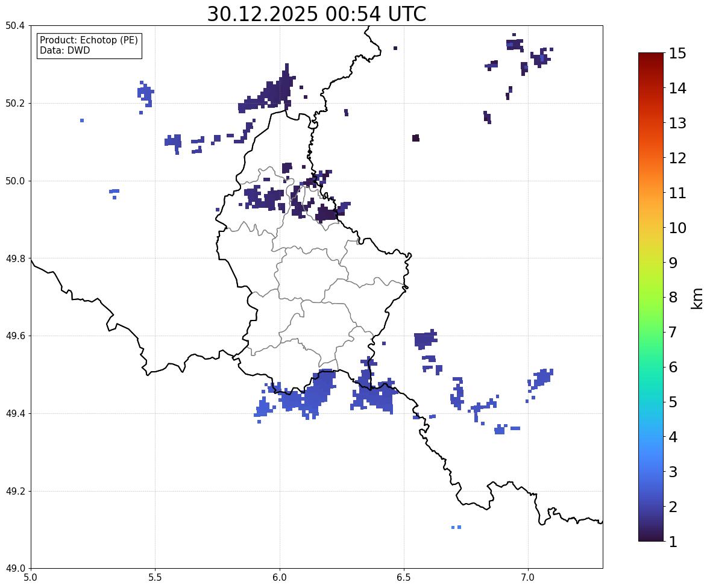The height and width of the screenshot is (588, 710).
Task: Click the colorbar label '10'
Action: (677, 228)
